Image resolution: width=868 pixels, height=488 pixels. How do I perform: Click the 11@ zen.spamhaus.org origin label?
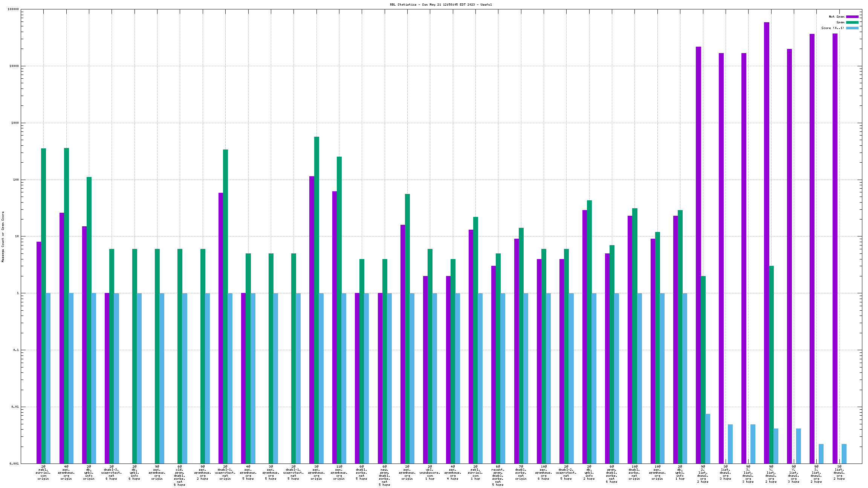pyautogui.click(x=339, y=473)
